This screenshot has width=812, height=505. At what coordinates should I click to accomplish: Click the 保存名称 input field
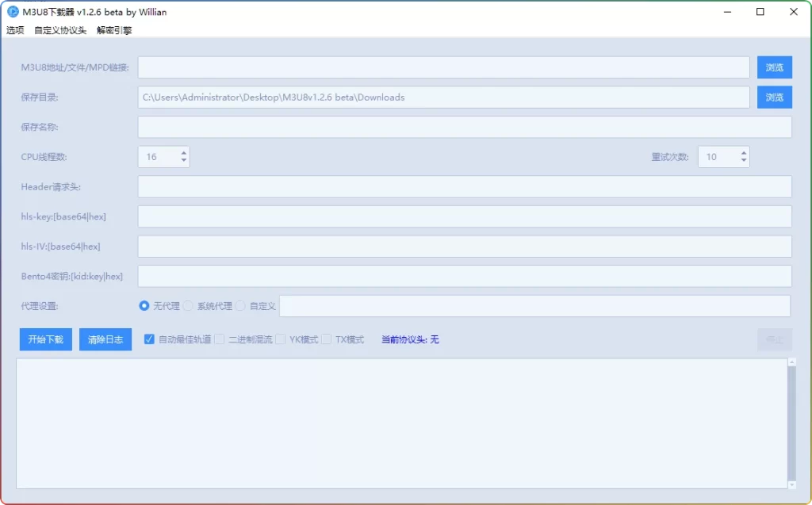pyautogui.click(x=464, y=126)
